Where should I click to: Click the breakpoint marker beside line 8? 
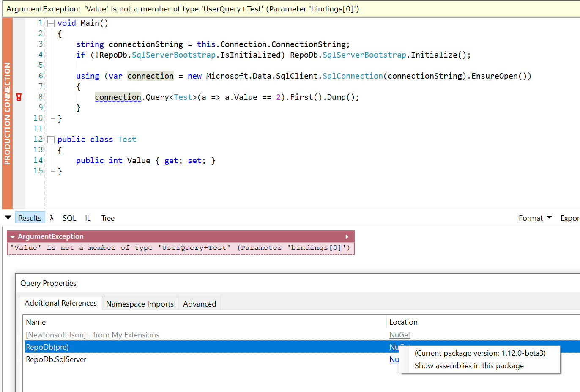click(x=19, y=97)
